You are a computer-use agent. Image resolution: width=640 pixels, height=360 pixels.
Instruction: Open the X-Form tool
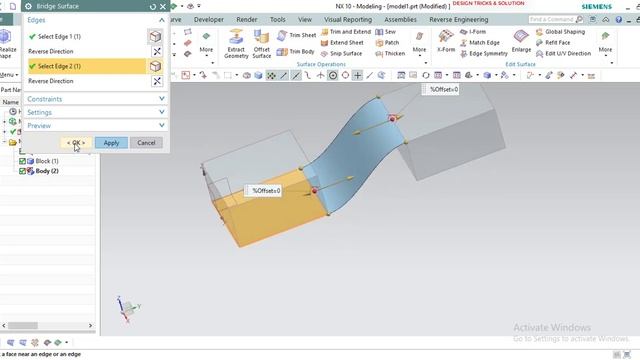(x=446, y=41)
